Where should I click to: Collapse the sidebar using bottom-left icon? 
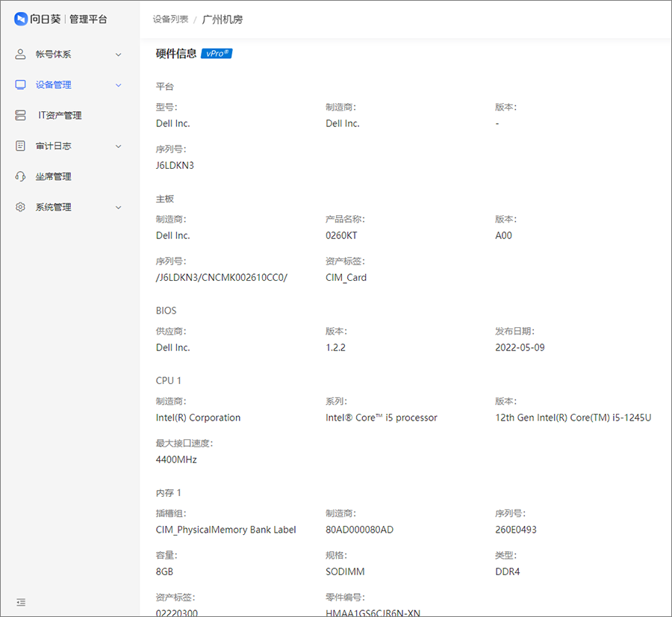click(x=21, y=602)
